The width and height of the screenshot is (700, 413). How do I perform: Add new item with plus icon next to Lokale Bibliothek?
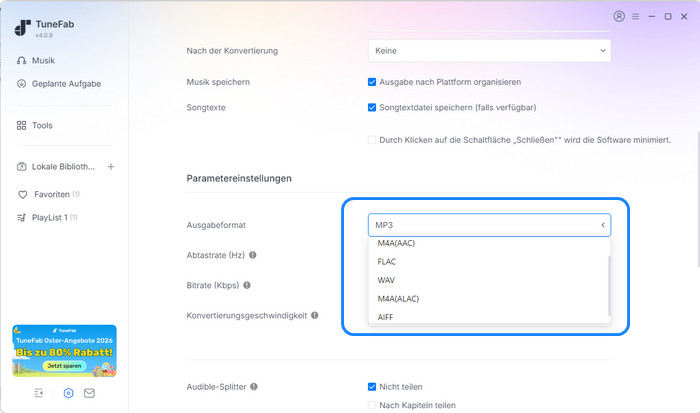111,167
